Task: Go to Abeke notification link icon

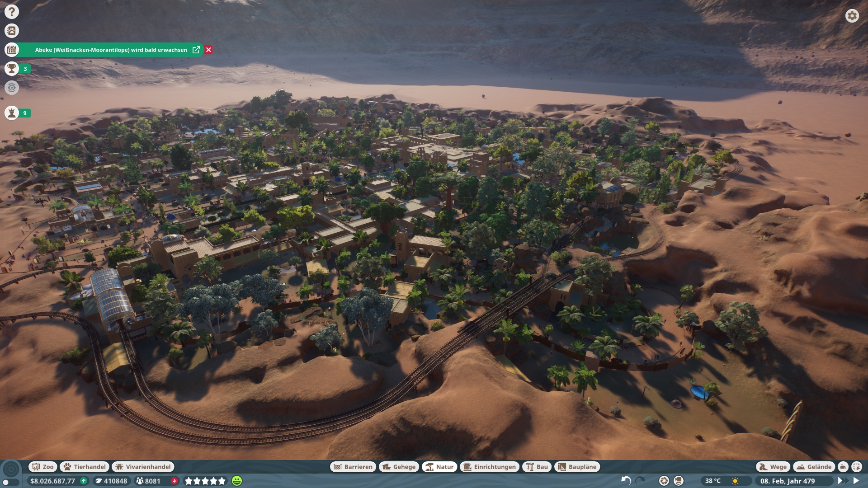Action: tap(196, 50)
